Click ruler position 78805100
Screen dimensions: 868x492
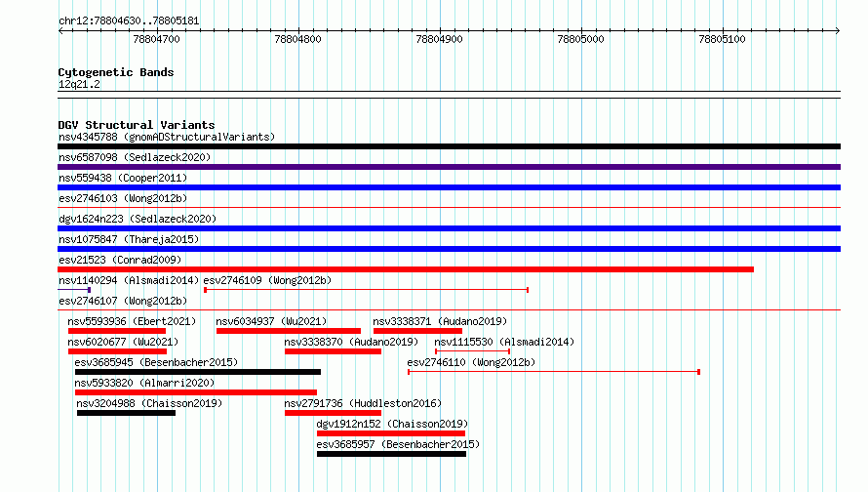pyautogui.click(x=722, y=39)
